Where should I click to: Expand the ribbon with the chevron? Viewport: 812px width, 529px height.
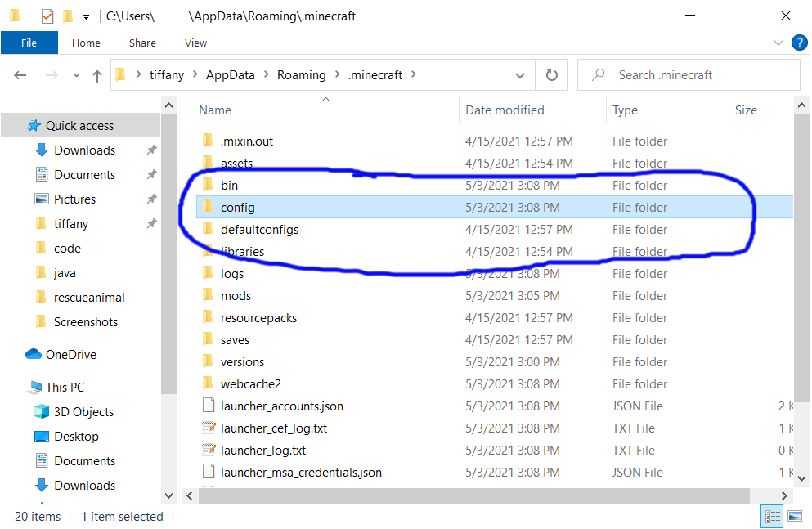pos(778,43)
